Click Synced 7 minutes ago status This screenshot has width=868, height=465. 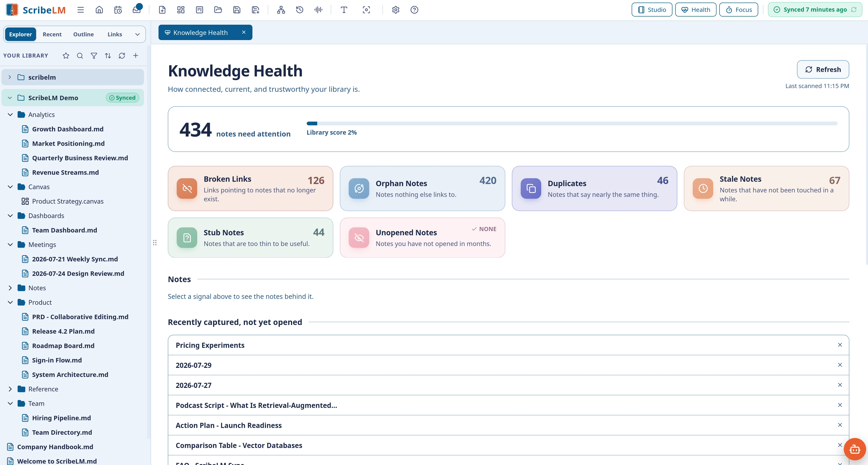(x=815, y=10)
